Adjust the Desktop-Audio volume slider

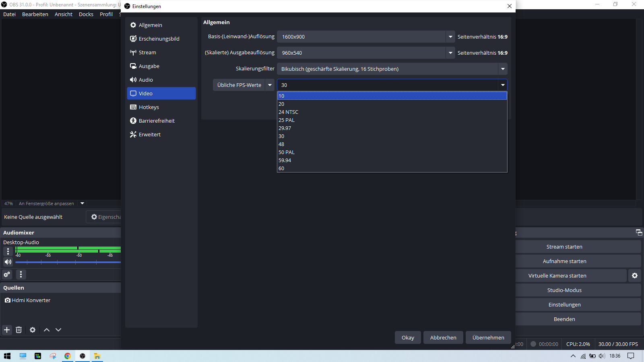68,262
